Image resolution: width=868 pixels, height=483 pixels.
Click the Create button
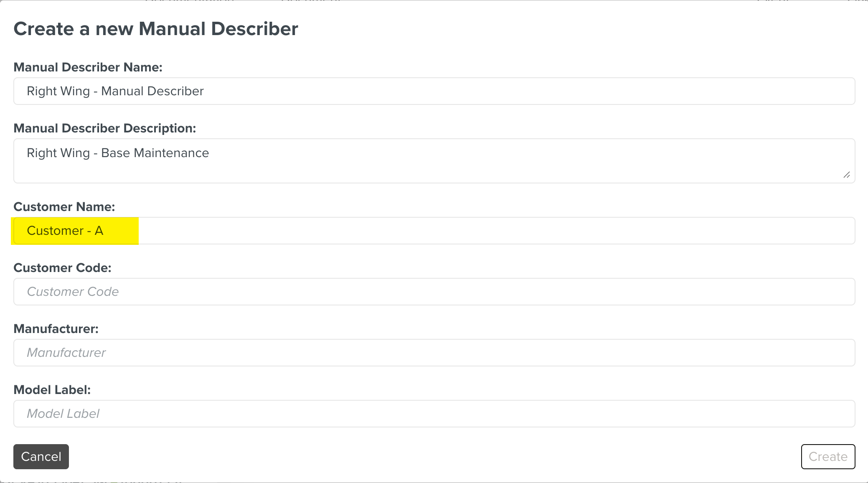[828, 457]
